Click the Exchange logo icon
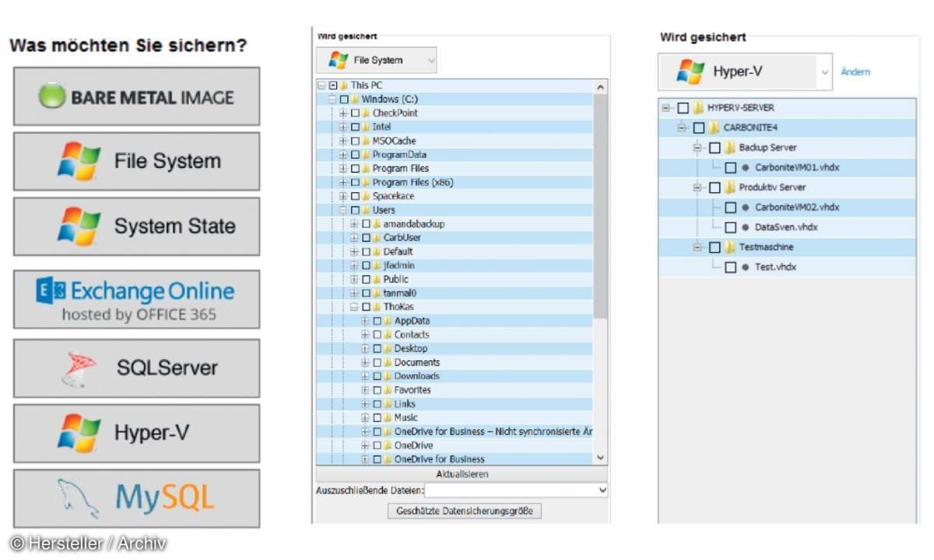Image resolution: width=934 pixels, height=560 pixels. tap(51, 292)
